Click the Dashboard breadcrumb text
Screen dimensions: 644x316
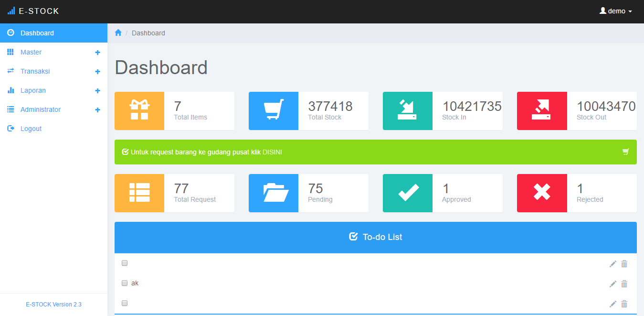[x=148, y=33]
